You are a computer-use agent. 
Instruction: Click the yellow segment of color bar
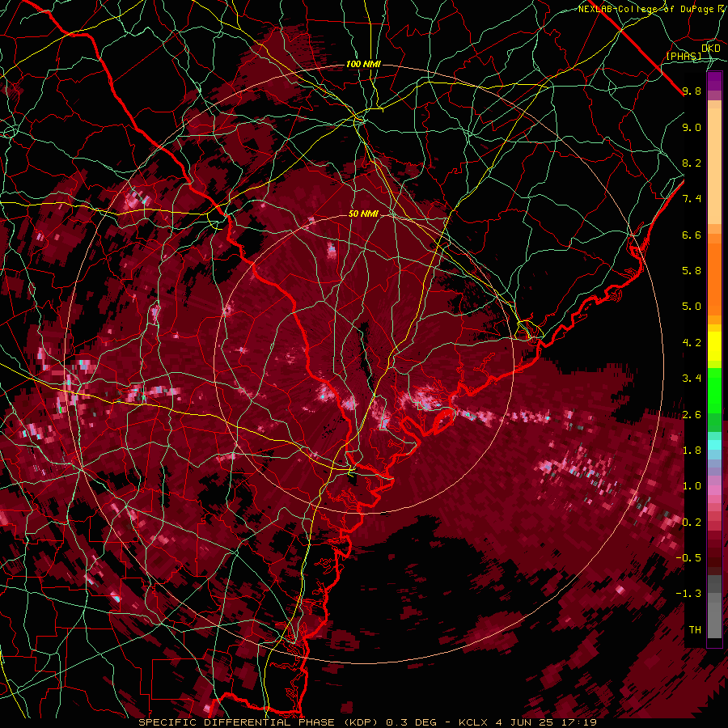tap(714, 346)
